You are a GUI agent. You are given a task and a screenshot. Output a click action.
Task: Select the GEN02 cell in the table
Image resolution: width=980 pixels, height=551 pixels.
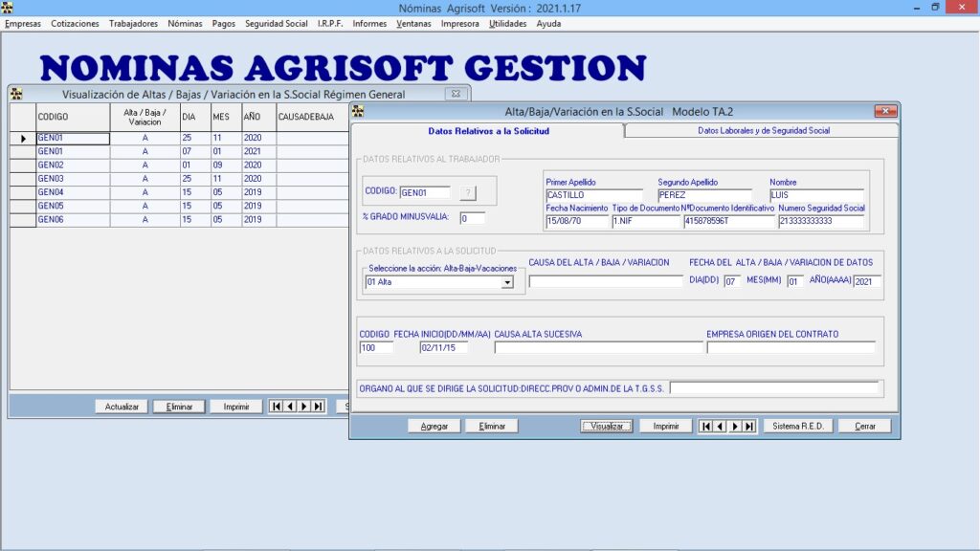[73, 165]
